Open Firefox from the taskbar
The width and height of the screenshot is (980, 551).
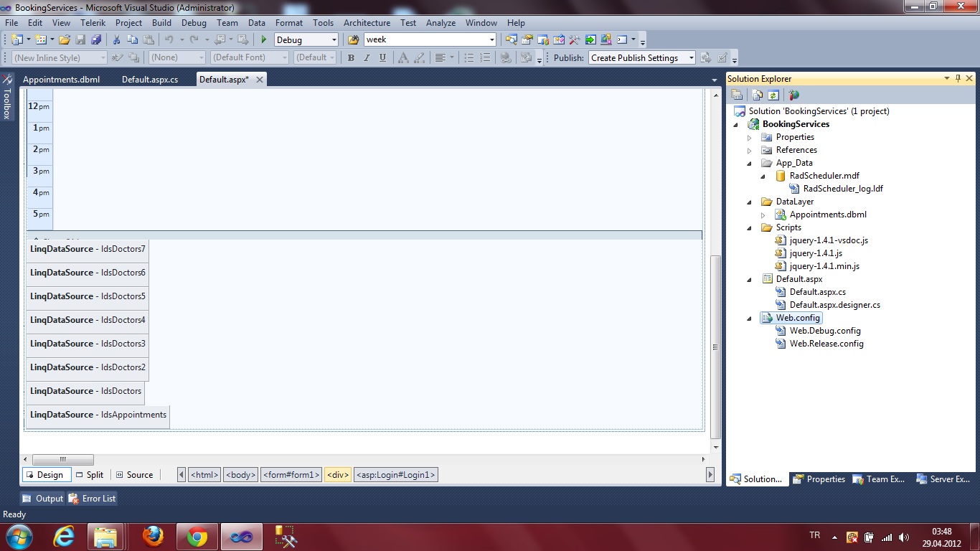(x=153, y=537)
